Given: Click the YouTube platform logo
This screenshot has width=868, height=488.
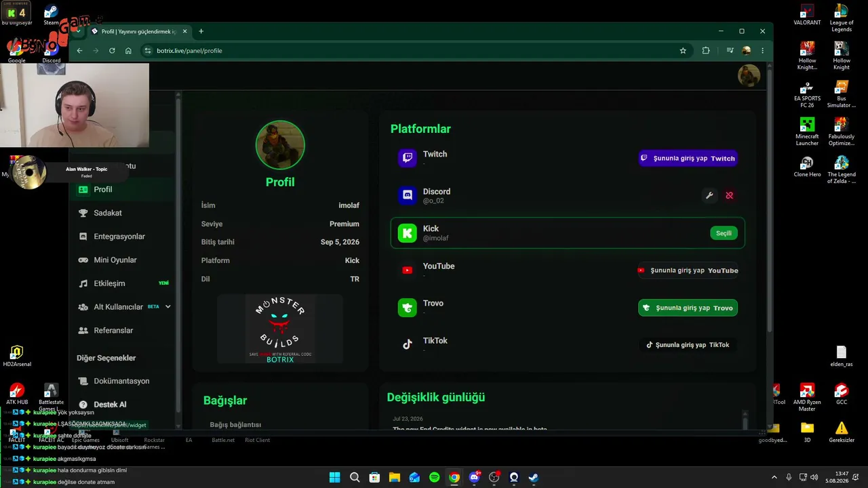Looking at the screenshot, I should point(407,270).
